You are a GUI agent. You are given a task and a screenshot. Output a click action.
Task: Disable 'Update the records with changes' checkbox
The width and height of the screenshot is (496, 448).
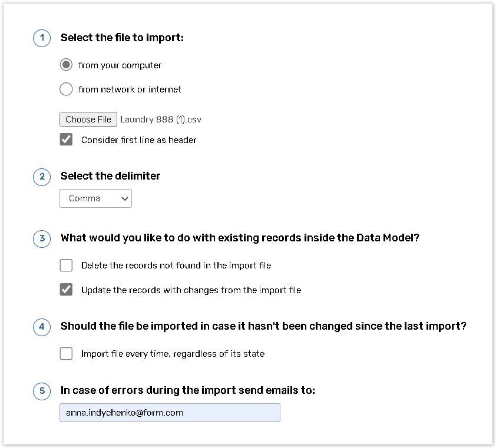click(x=67, y=290)
